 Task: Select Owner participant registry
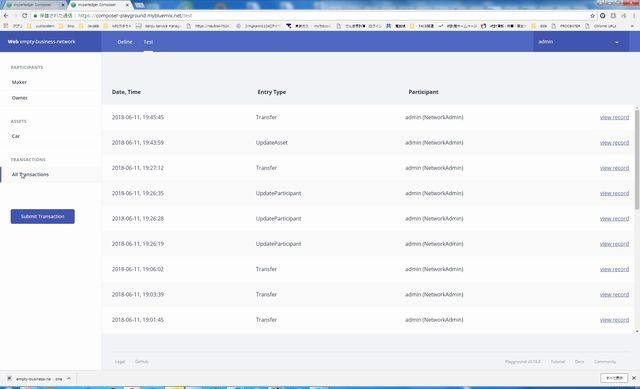click(x=20, y=98)
